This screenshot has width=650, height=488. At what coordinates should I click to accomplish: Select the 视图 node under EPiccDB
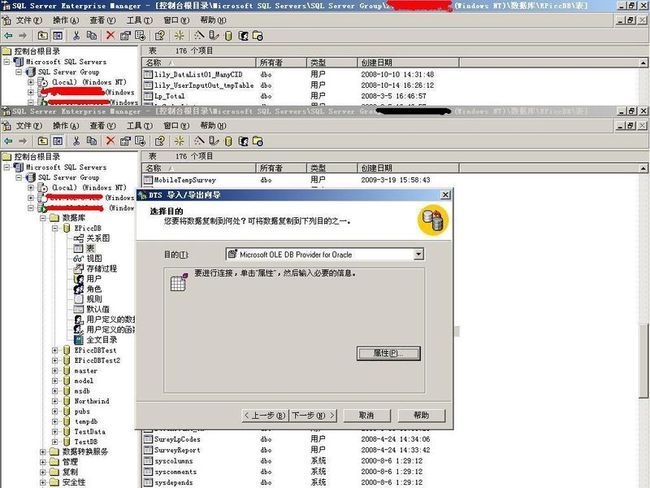pos(94,259)
